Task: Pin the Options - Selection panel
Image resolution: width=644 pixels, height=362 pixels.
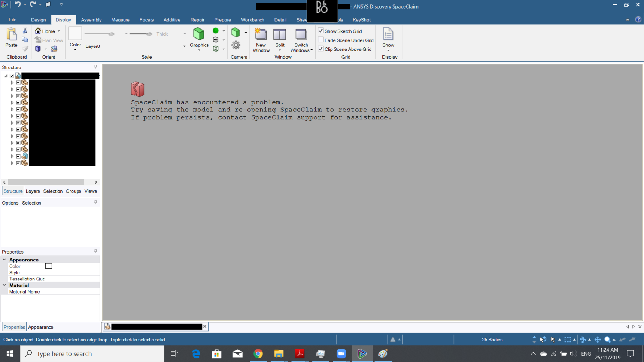Action: (x=95, y=202)
